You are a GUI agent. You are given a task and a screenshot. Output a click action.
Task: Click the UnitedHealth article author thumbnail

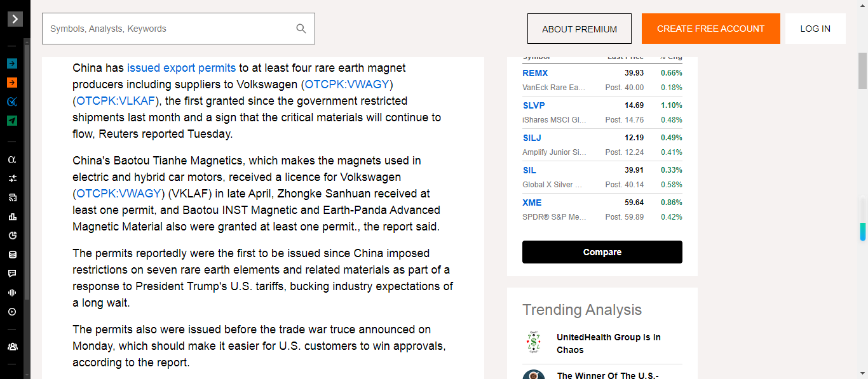click(x=534, y=343)
